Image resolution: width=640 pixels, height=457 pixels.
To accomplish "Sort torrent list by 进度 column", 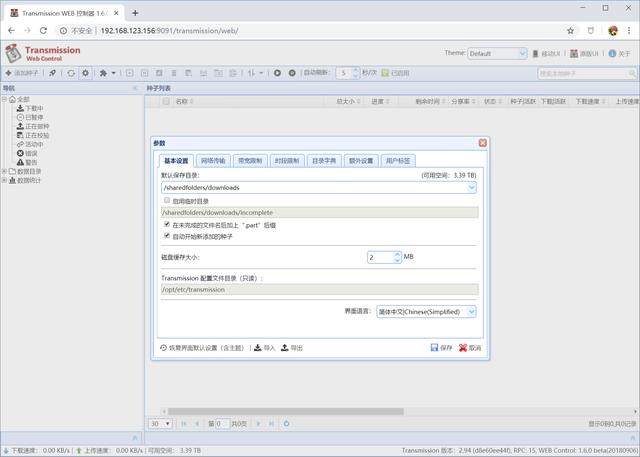I will pos(378,101).
